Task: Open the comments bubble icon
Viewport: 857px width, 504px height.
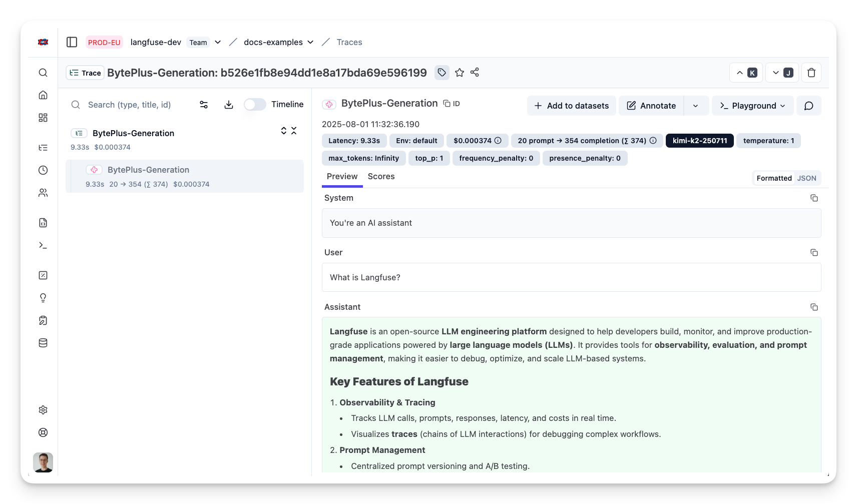Action: coord(808,106)
